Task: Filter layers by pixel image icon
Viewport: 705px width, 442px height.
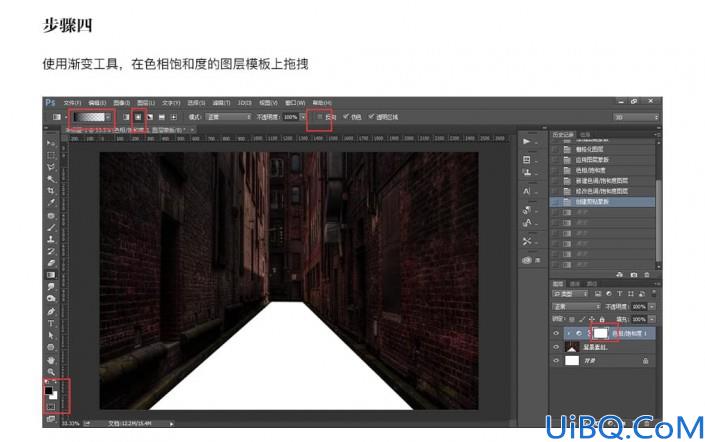Action: pyautogui.click(x=598, y=294)
